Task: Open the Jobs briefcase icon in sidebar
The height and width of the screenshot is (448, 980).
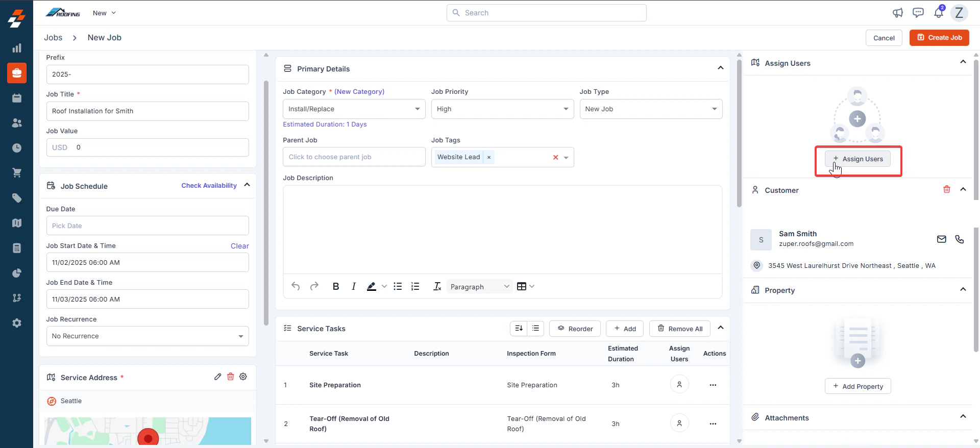Action: point(17,73)
